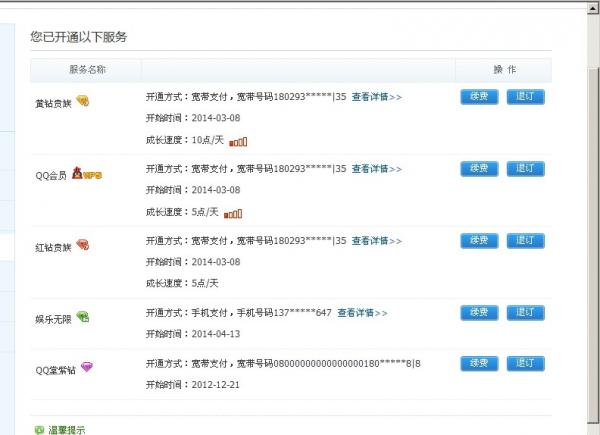
Task: Click the red diamond icon beside 红钻贵族
Action: pos(83,244)
